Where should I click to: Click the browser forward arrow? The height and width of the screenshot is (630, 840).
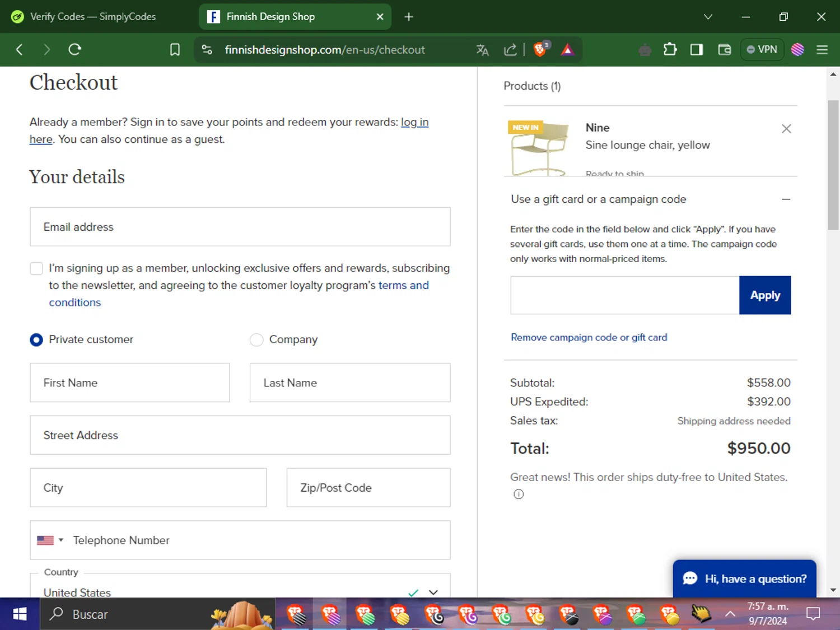click(x=46, y=50)
